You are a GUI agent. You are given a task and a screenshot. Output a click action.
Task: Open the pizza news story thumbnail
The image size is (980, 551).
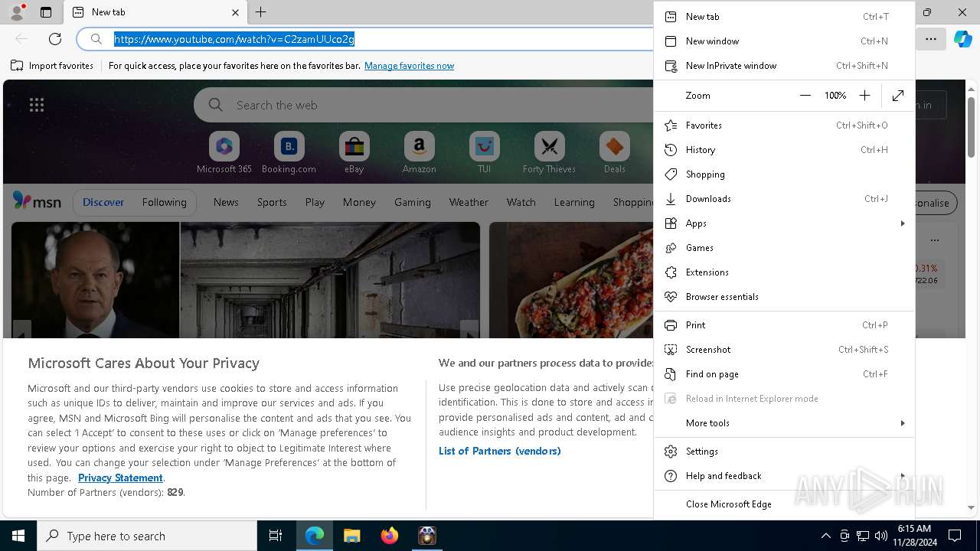pos(571,280)
